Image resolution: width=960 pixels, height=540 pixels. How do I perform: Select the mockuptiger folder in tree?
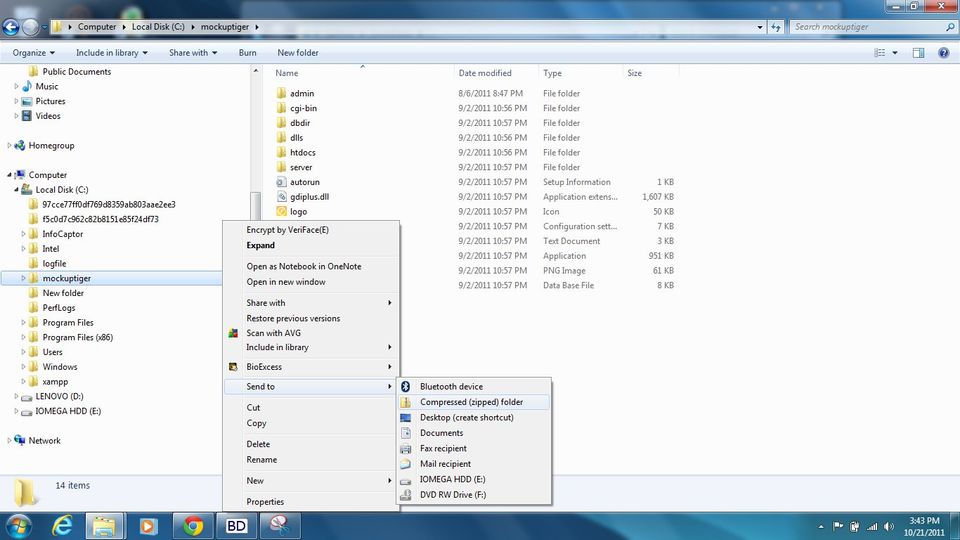(x=67, y=278)
